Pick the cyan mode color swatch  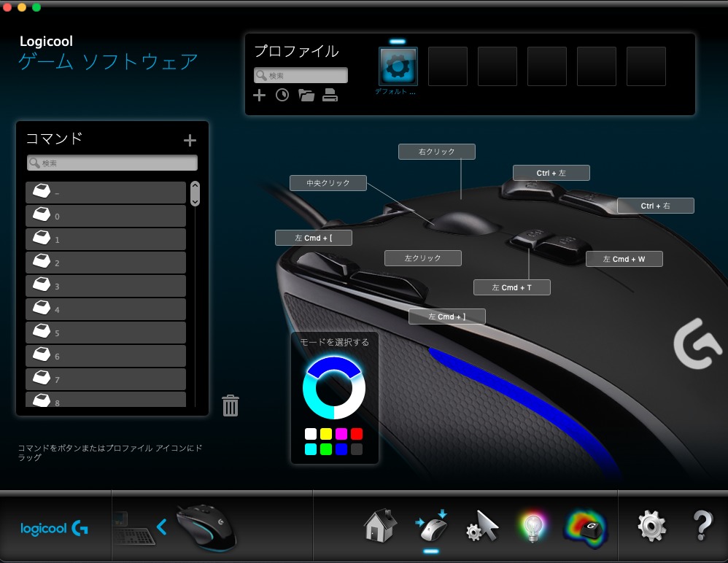(311, 449)
